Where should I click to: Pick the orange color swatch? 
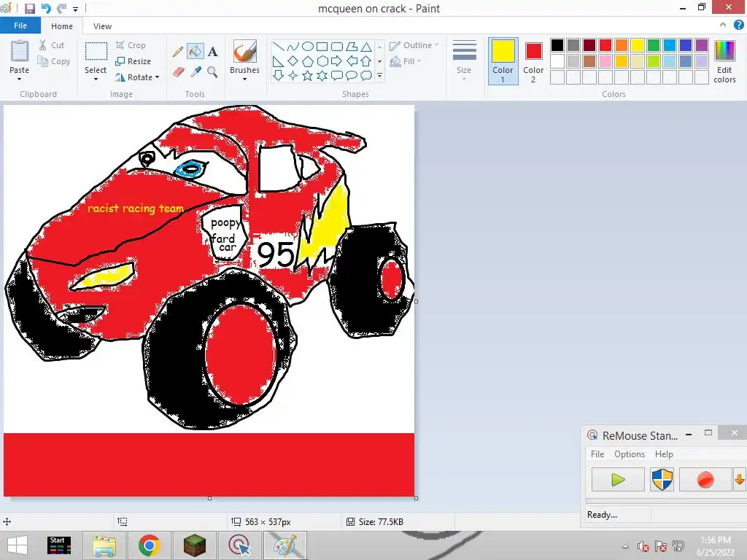[x=622, y=45]
